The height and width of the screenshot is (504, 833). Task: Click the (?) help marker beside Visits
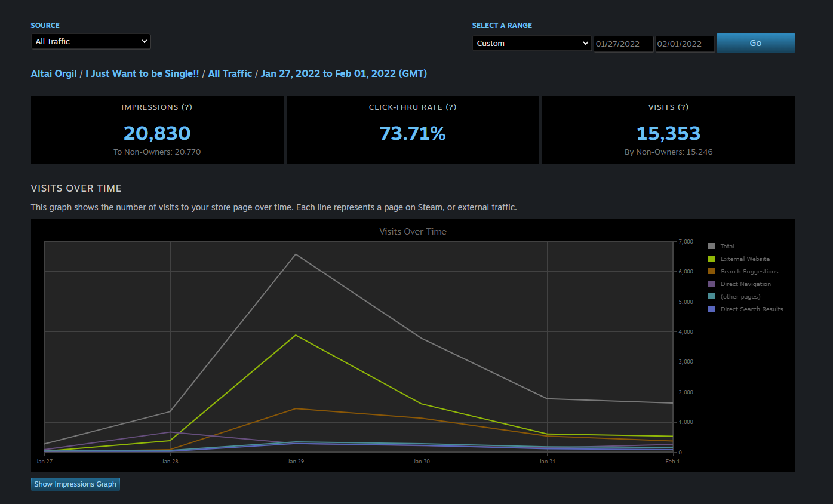683,107
